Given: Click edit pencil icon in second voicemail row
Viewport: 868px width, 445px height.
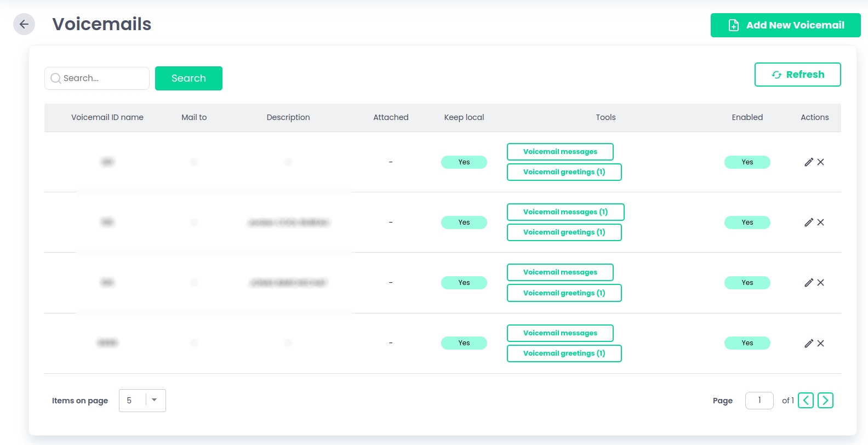Looking at the screenshot, I should coord(808,222).
